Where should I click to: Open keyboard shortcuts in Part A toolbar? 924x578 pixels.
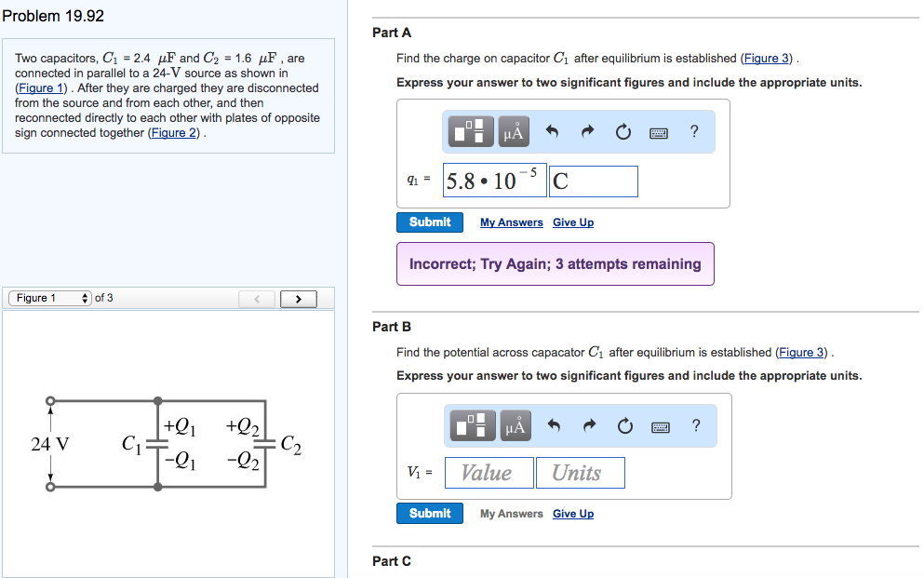(x=659, y=133)
